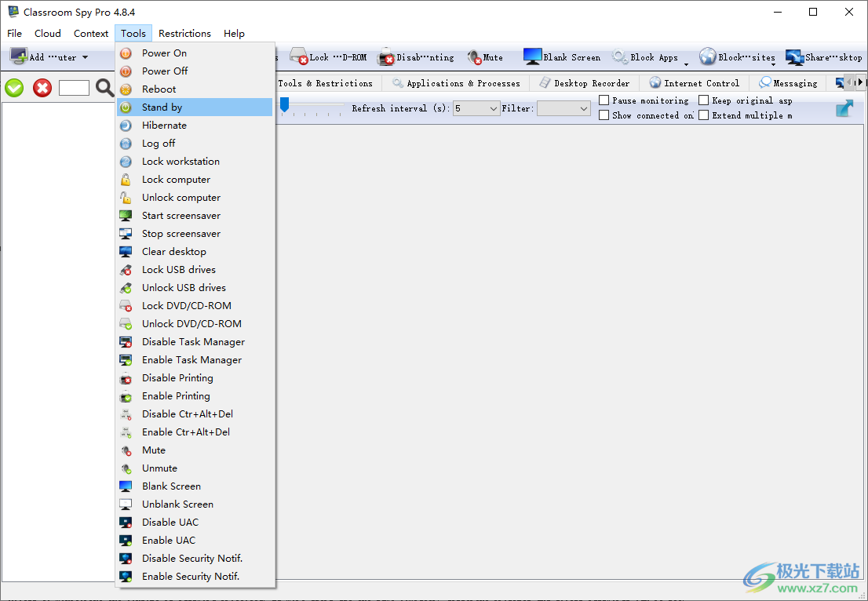
Task: Choose Hibernate from the menu
Action: 195,125
